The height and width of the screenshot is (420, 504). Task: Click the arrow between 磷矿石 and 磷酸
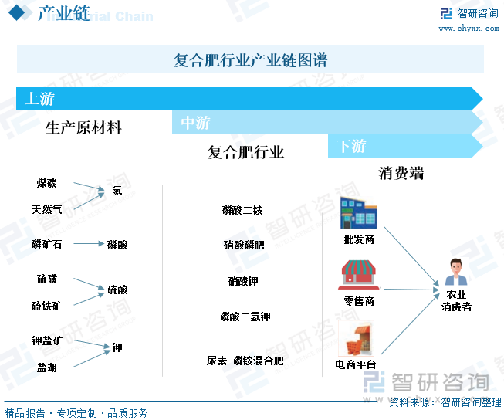[x=88, y=244]
